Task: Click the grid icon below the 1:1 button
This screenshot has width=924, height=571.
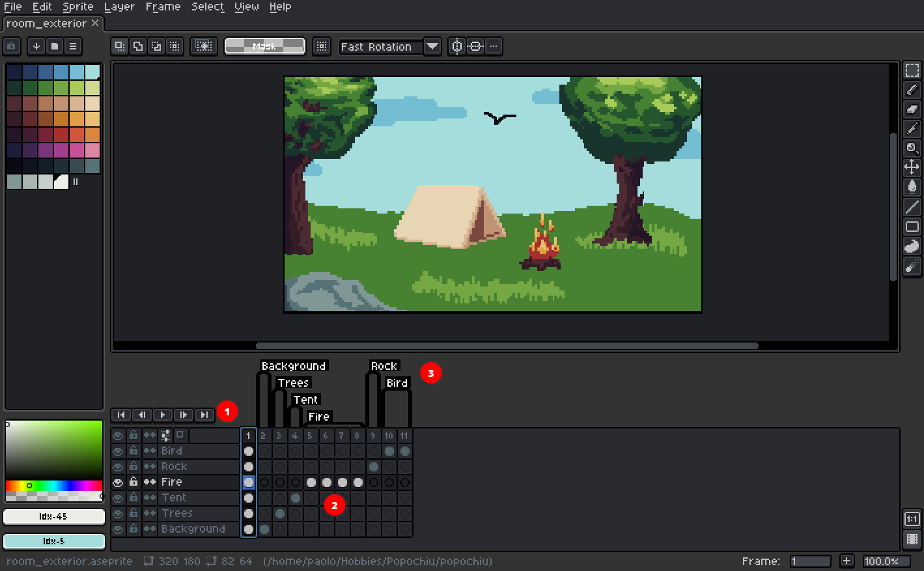Action: [912, 539]
